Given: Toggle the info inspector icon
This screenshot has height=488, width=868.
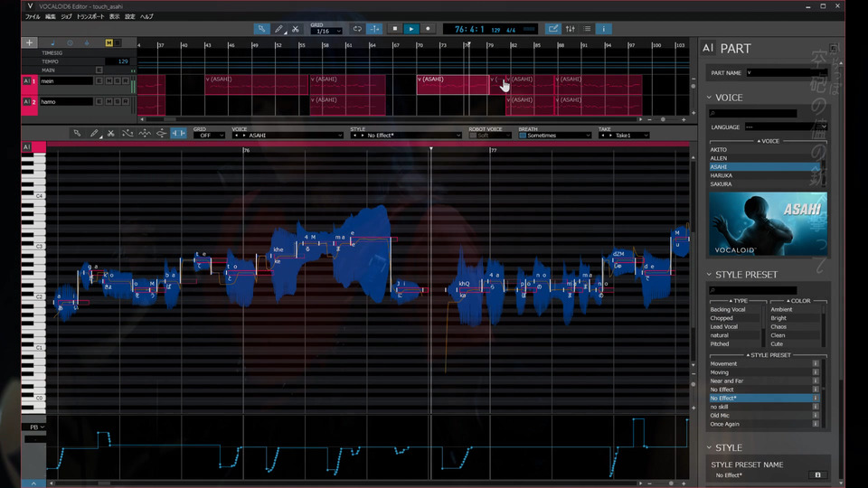Looking at the screenshot, I should (x=603, y=29).
